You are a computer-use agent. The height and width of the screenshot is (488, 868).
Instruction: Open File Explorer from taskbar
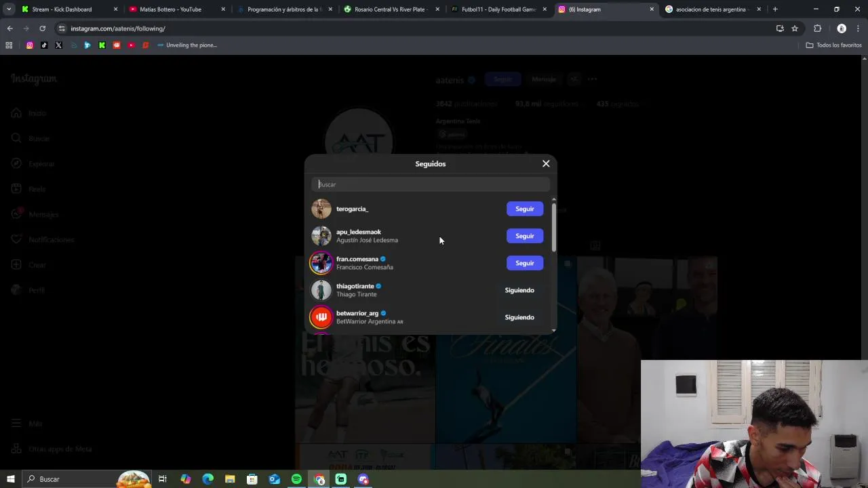tap(230, 479)
